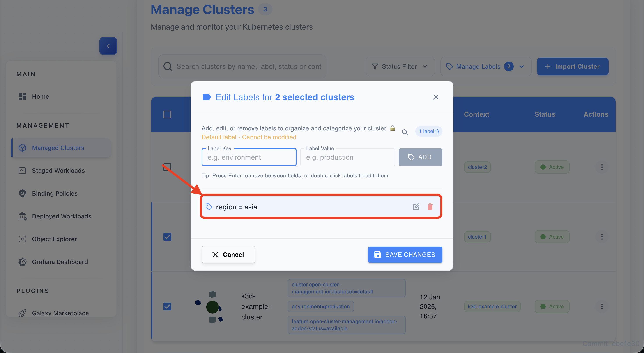Open the actions menu for cluster2
The width and height of the screenshot is (644, 353).
[602, 167]
